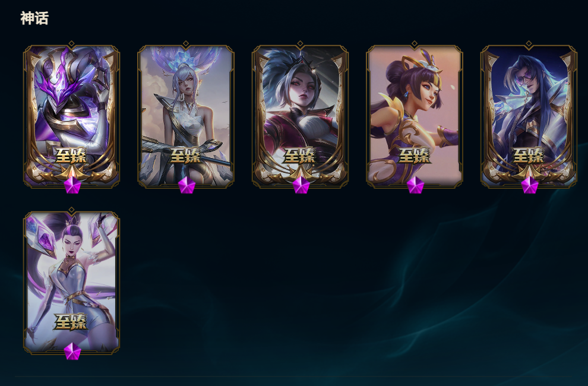This screenshot has width=588, height=386.
Task: Select the white-haired swordswoman with blue crystal crown
Action: click(x=186, y=116)
